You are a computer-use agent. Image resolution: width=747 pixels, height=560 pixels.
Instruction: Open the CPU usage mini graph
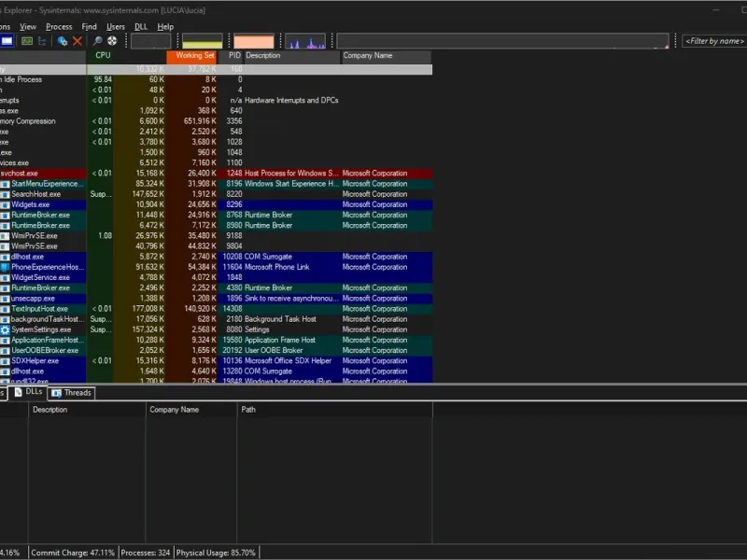click(x=151, y=41)
